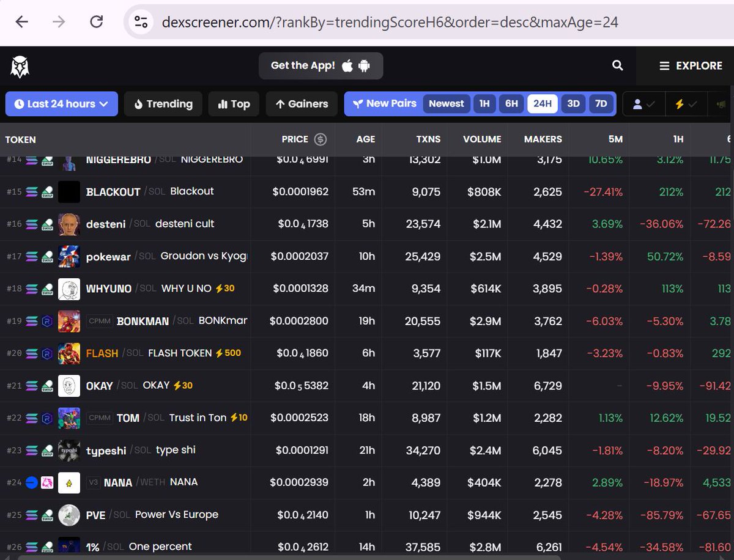Image resolution: width=734 pixels, height=560 pixels.
Task: Sort by the MAKERS column
Action: [x=543, y=139]
